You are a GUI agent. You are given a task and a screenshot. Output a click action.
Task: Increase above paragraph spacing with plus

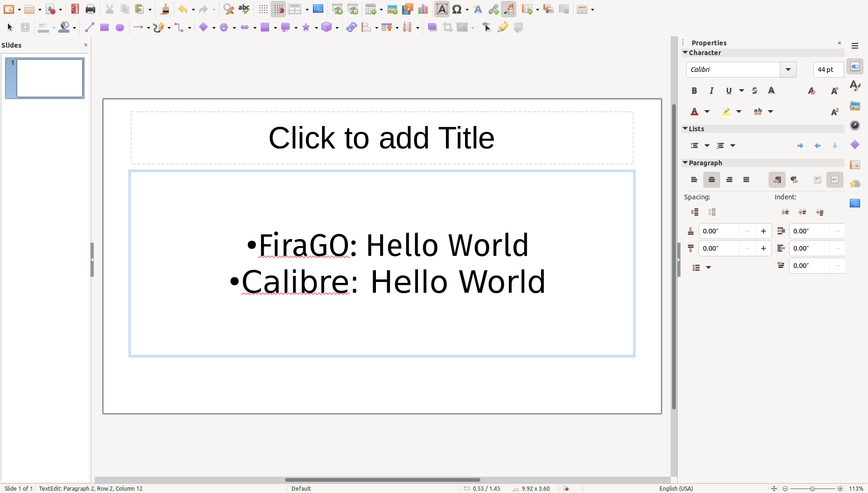(x=763, y=231)
